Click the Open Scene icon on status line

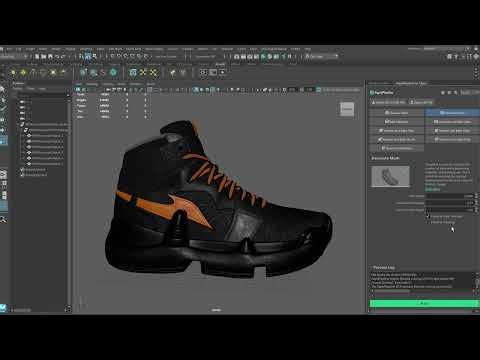(44, 57)
